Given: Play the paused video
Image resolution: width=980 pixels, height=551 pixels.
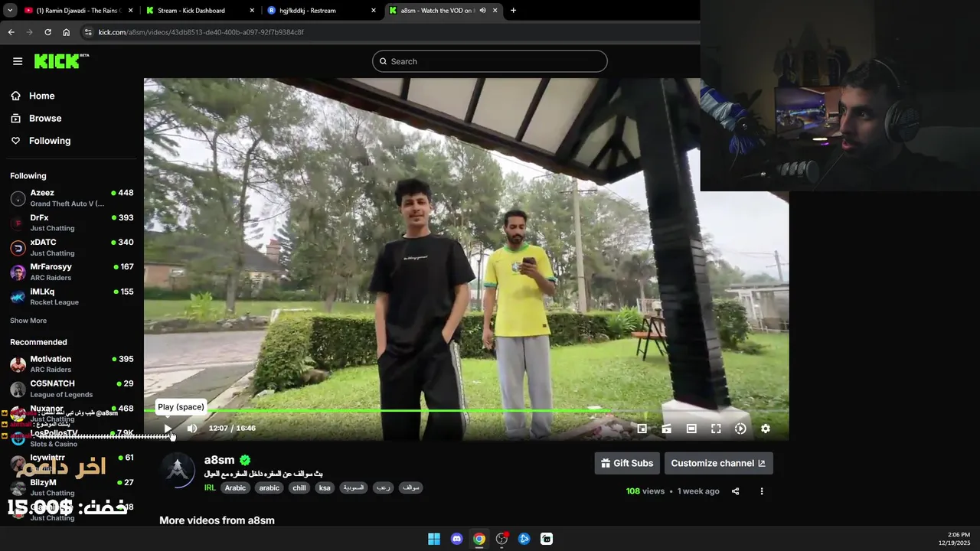Looking at the screenshot, I should [x=168, y=429].
